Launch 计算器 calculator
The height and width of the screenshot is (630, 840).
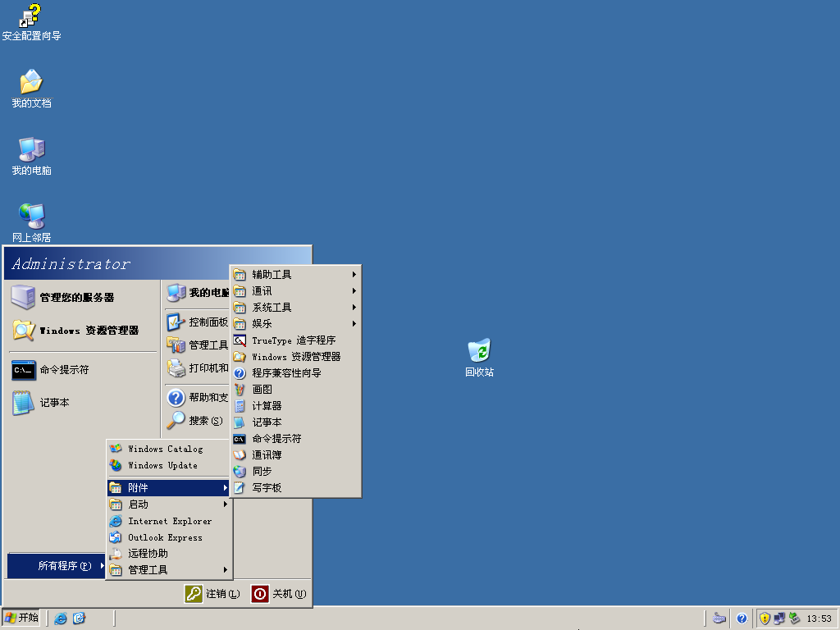[295, 406]
